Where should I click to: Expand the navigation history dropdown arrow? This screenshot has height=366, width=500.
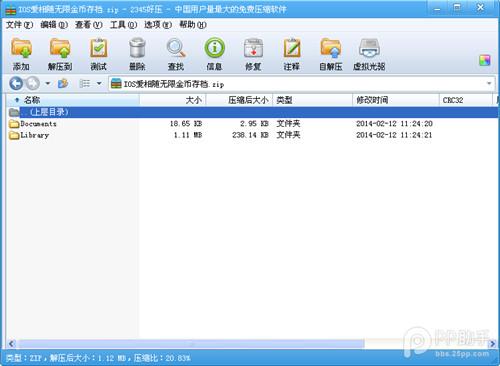pyautogui.click(x=48, y=83)
